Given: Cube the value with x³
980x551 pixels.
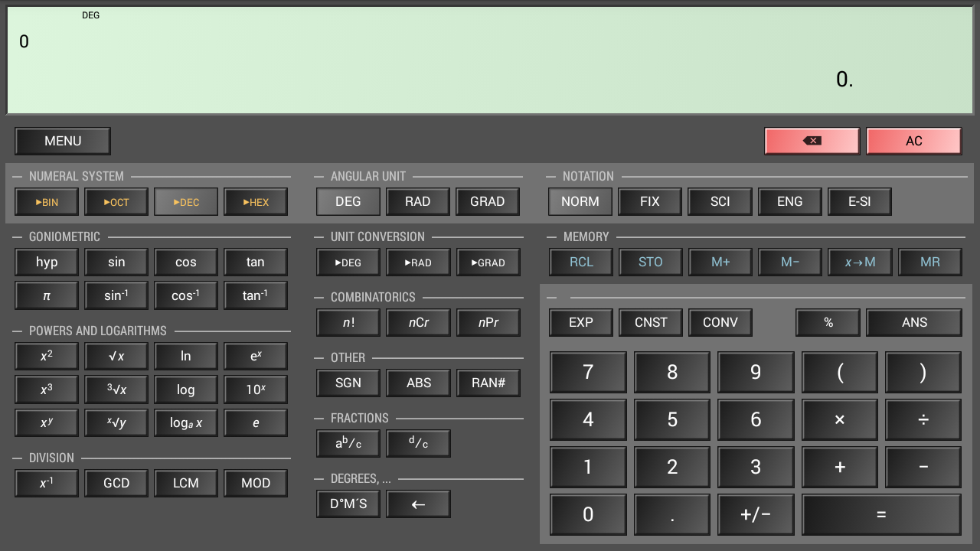Looking at the screenshot, I should (x=47, y=390).
